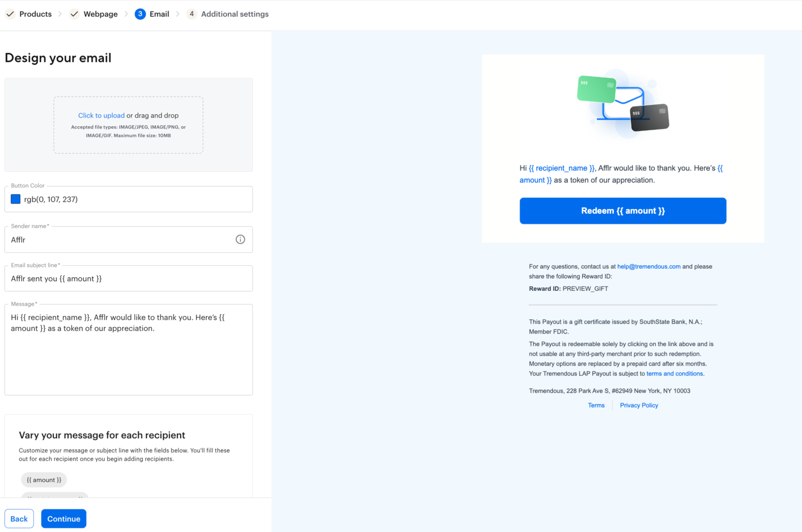Click the Terms footer link
The height and width of the screenshot is (532, 802).
click(596, 405)
